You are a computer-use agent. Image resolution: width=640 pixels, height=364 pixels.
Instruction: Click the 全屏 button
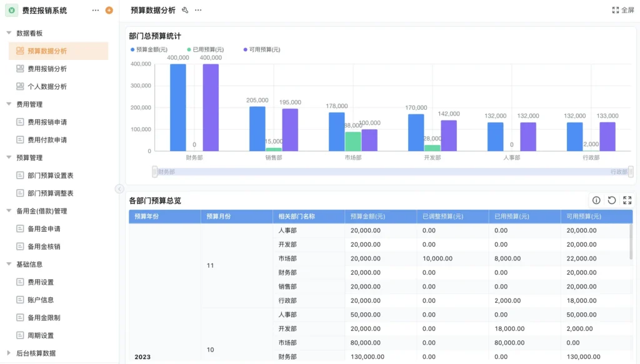[622, 11]
